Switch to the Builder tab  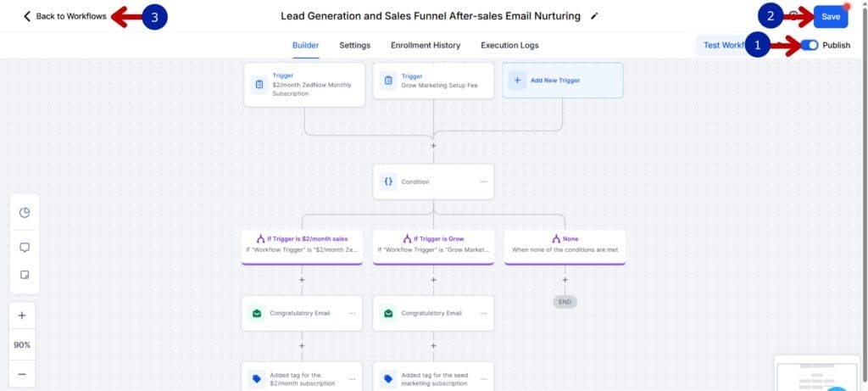coord(305,46)
